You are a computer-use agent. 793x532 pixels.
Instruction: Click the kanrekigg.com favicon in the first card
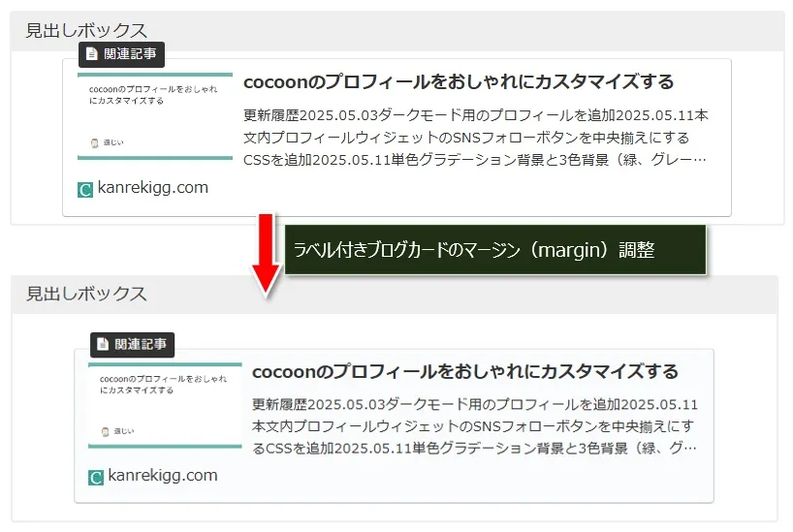pos(85,189)
